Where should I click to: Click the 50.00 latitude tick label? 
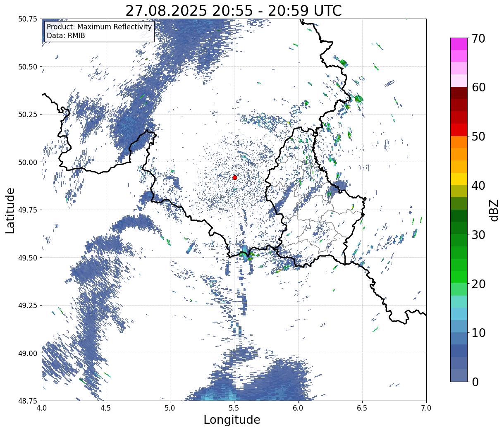(x=28, y=162)
